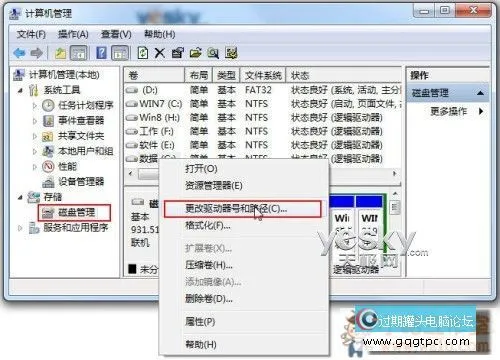Toggle the show/hide action pane icon
Image resolution: width=500 pixels, height=360 pixels.
pos(120,53)
